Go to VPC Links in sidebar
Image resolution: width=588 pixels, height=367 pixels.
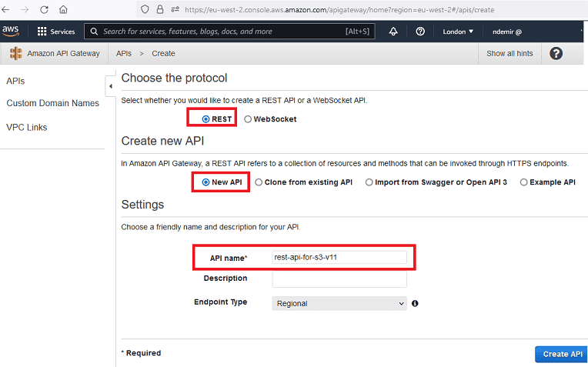(x=26, y=127)
